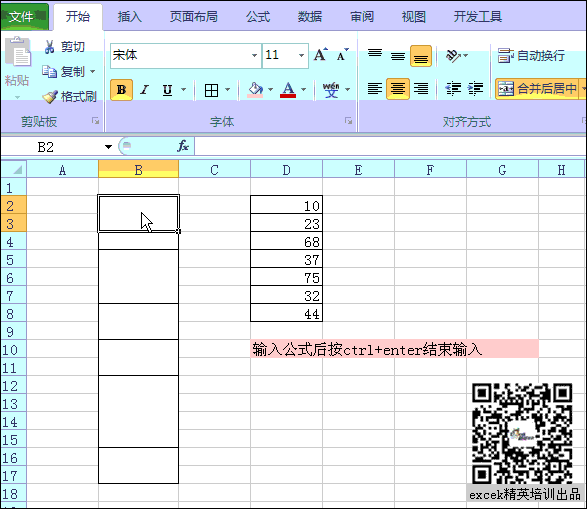Click the cell containing 68
Screen dimensions: 587x509
(286, 241)
